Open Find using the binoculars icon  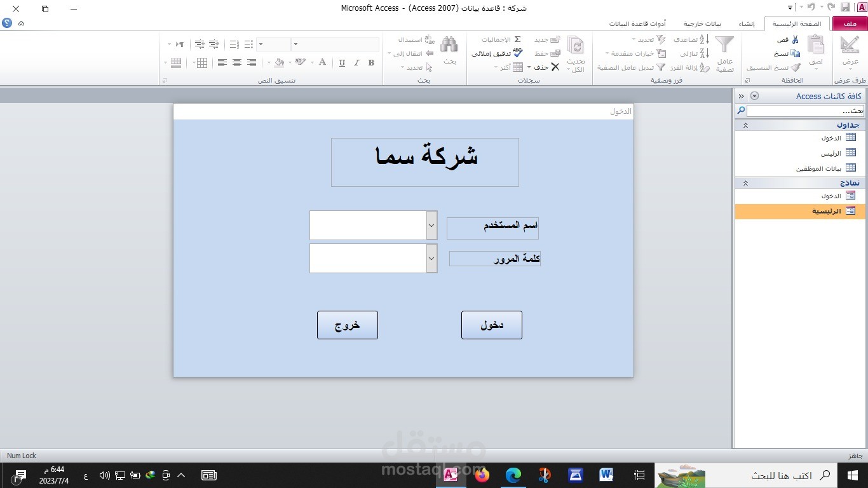coord(449,44)
